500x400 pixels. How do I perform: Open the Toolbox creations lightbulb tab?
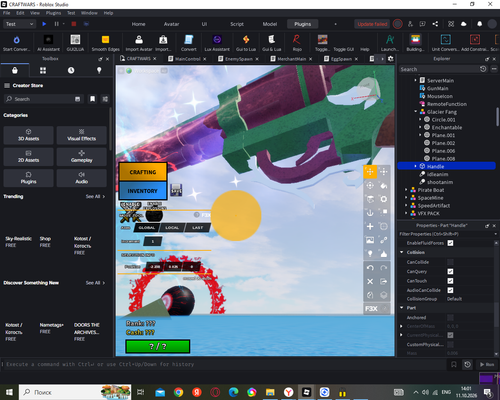pos(99,70)
